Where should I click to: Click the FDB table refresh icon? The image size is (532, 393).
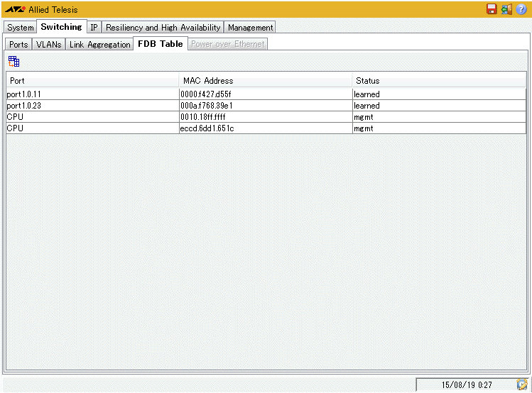13,62
